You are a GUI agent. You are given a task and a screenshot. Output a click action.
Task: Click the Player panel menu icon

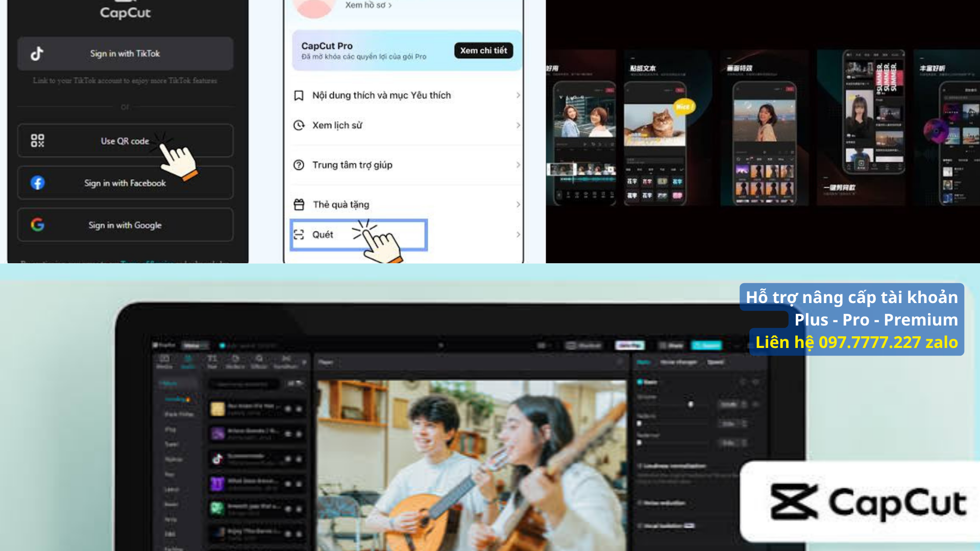(x=620, y=362)
